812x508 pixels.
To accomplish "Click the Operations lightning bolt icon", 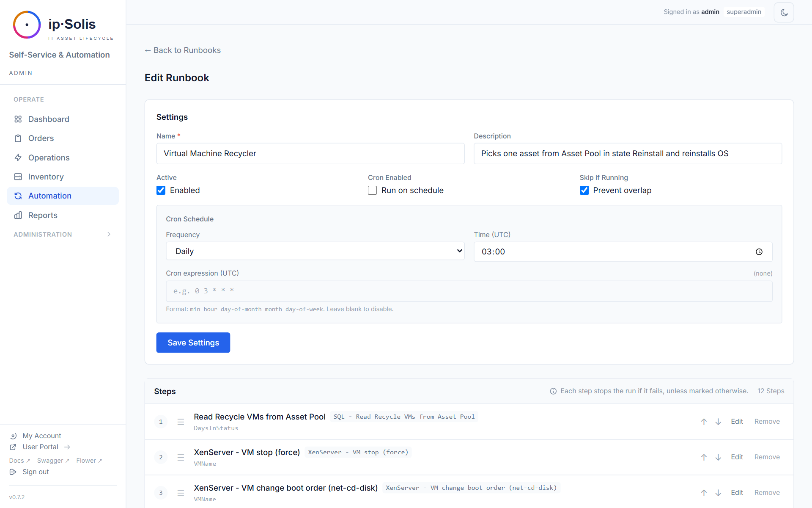I will pos(18,157).
